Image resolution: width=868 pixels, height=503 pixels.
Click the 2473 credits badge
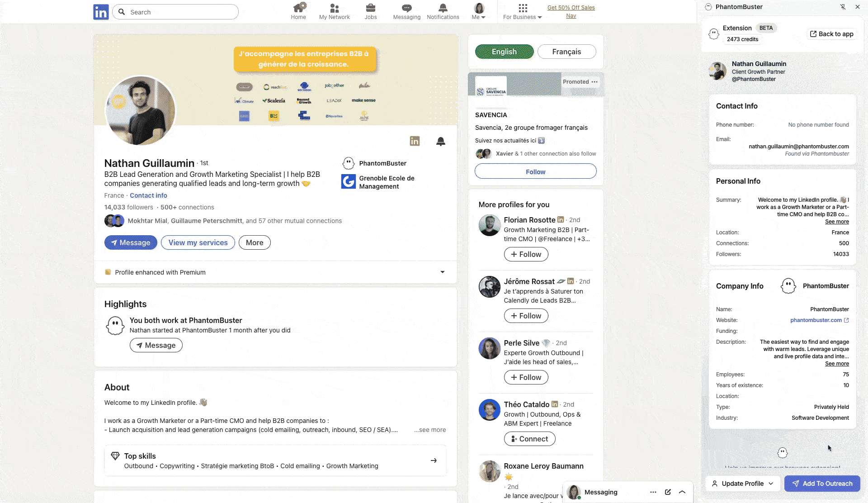tap(742, 39)
